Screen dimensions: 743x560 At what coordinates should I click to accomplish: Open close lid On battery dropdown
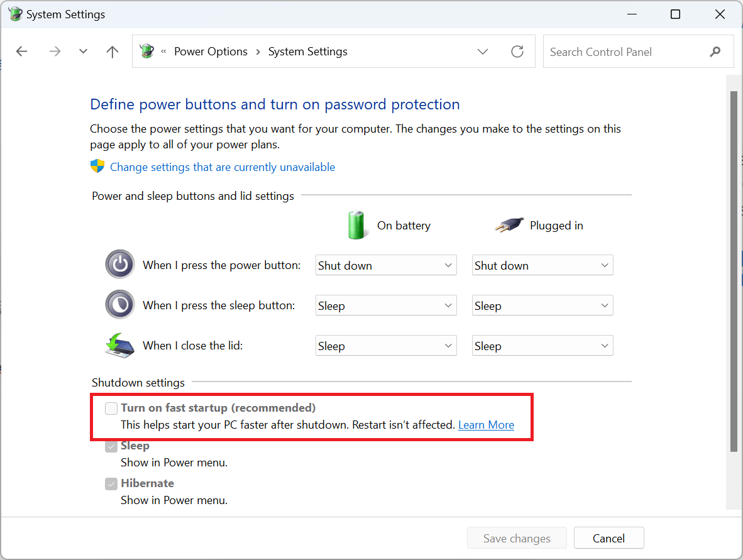click(386, 346)
